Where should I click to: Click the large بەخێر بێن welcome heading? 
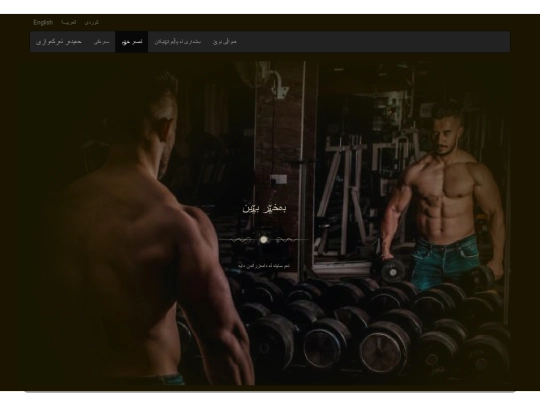point(264,208)
